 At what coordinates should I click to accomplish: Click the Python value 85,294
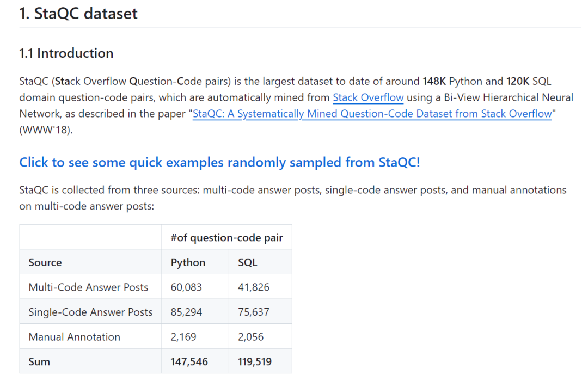186,312
